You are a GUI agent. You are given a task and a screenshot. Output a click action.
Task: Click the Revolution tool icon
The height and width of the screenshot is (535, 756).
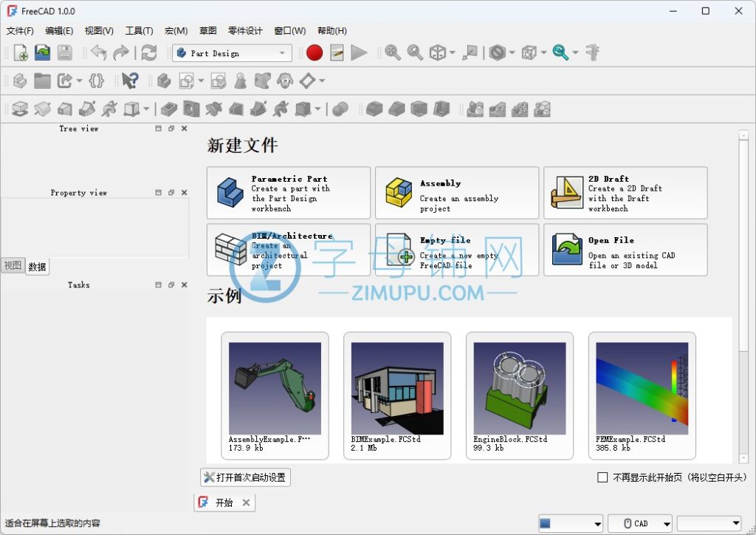[42, 109]
